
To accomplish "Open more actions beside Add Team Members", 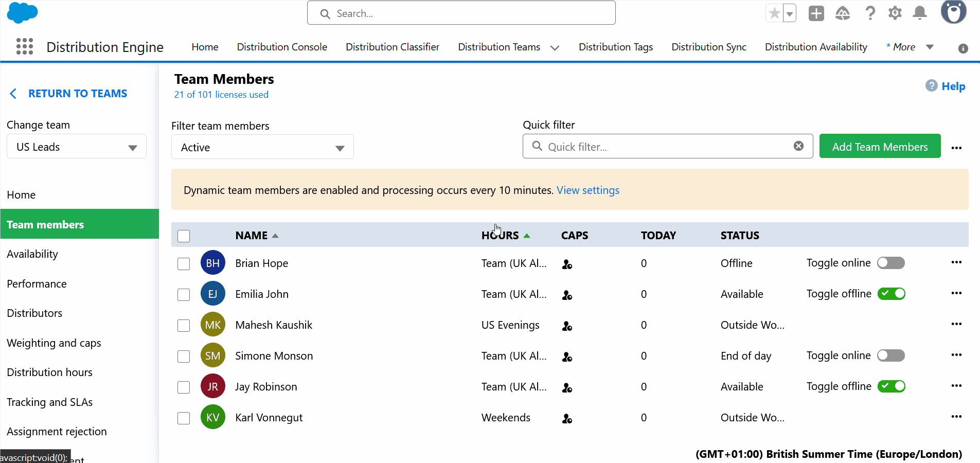I will point(957,148).
